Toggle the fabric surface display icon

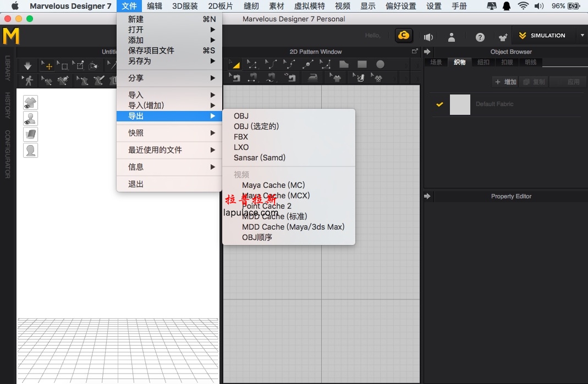tap(30, 134)
